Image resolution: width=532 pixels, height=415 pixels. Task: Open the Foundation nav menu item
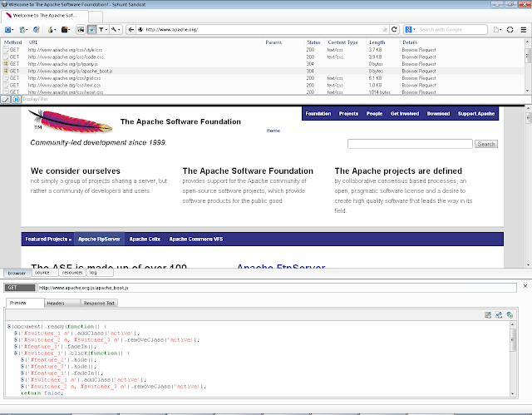pos(318,114)
